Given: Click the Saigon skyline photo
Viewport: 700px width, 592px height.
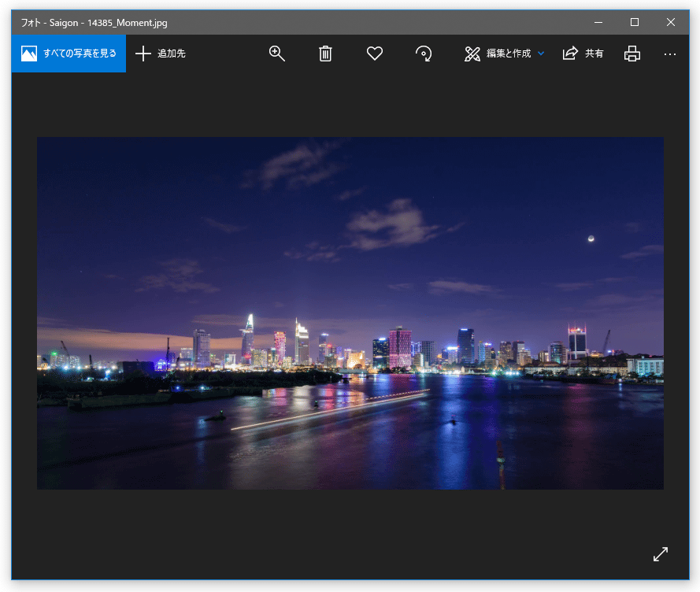Looking at the screenshot, I should coord(350,313).
